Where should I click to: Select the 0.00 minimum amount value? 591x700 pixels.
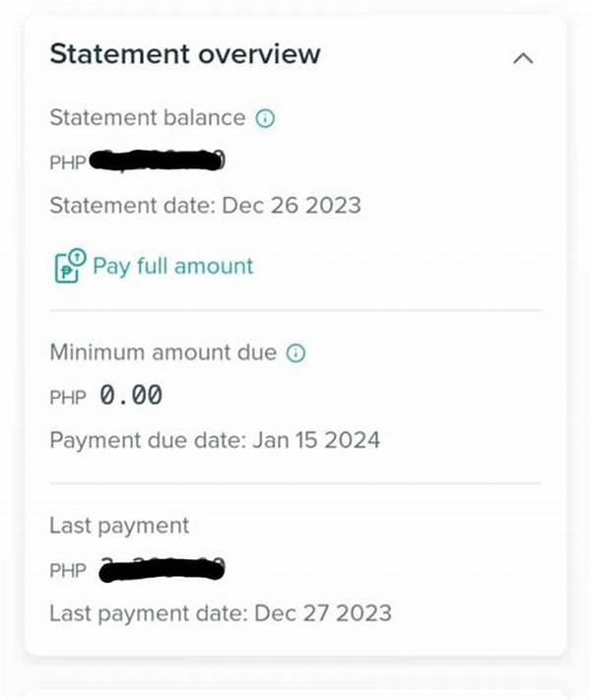pos(131,396)
